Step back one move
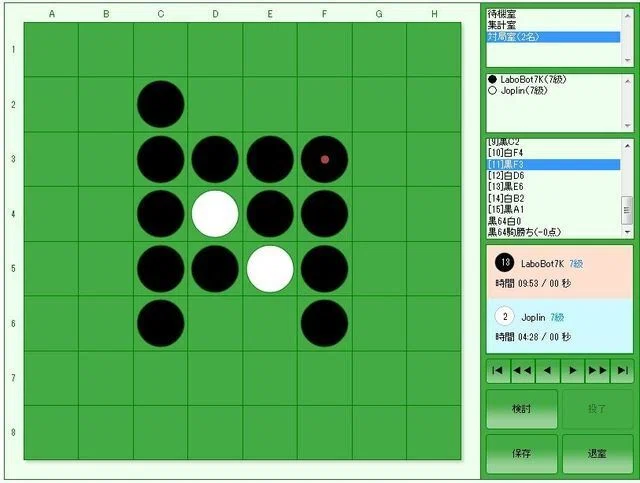 point(548,371)
